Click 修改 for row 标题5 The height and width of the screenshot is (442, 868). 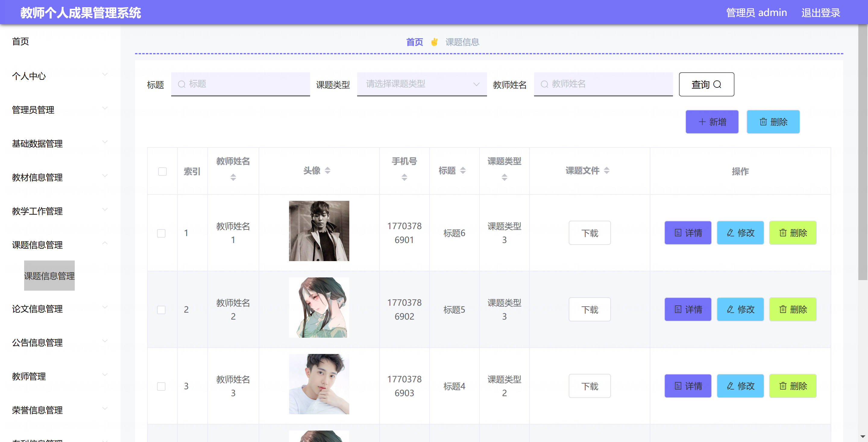click(740, 309)
